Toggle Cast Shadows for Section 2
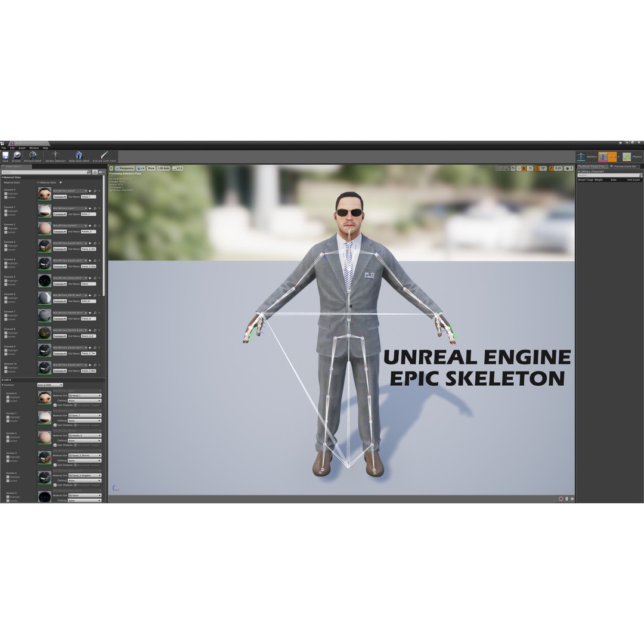This screenshot has width=644, height=644. coord(55,445)
